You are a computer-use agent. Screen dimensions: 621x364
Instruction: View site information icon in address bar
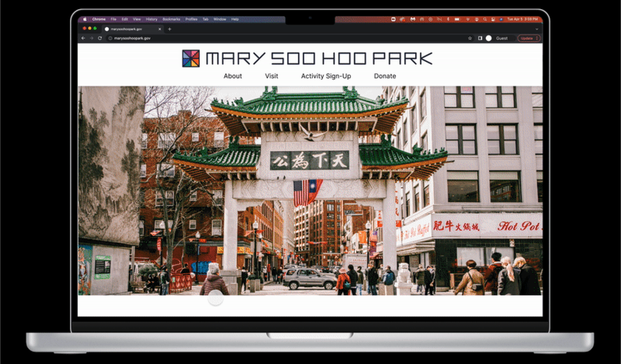pyautogui.click(x=110, y=38)
